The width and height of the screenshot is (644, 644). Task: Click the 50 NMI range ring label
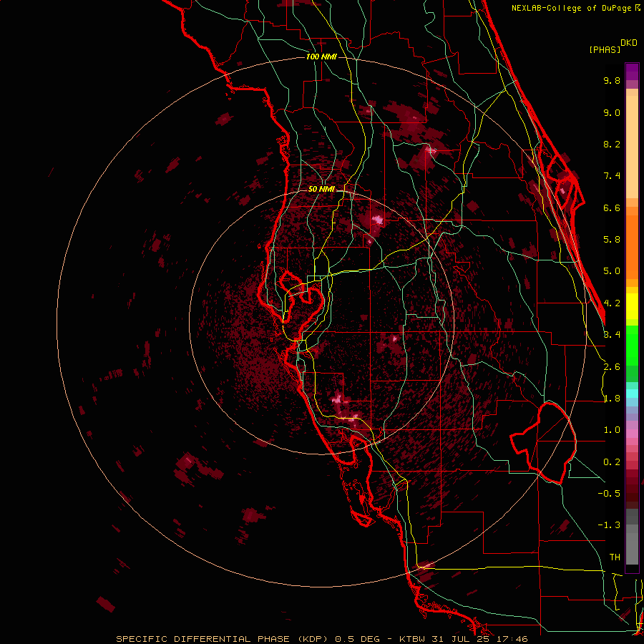coord(321,190)
